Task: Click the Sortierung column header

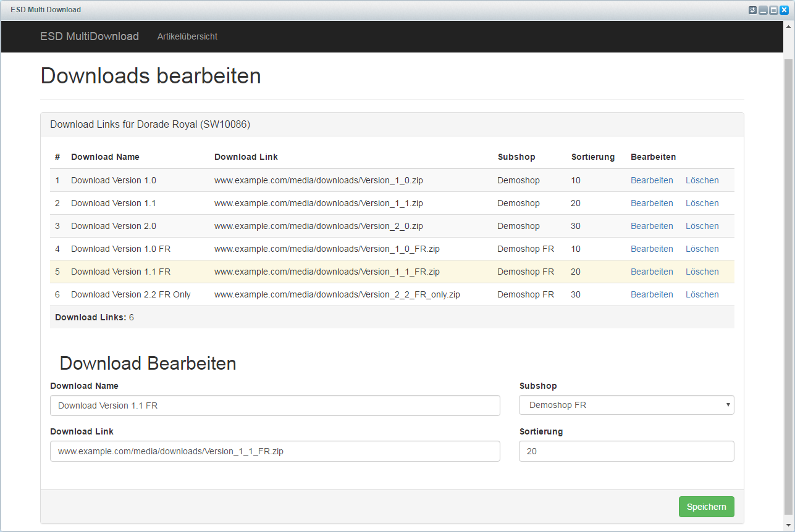Action: pos(593,157)
